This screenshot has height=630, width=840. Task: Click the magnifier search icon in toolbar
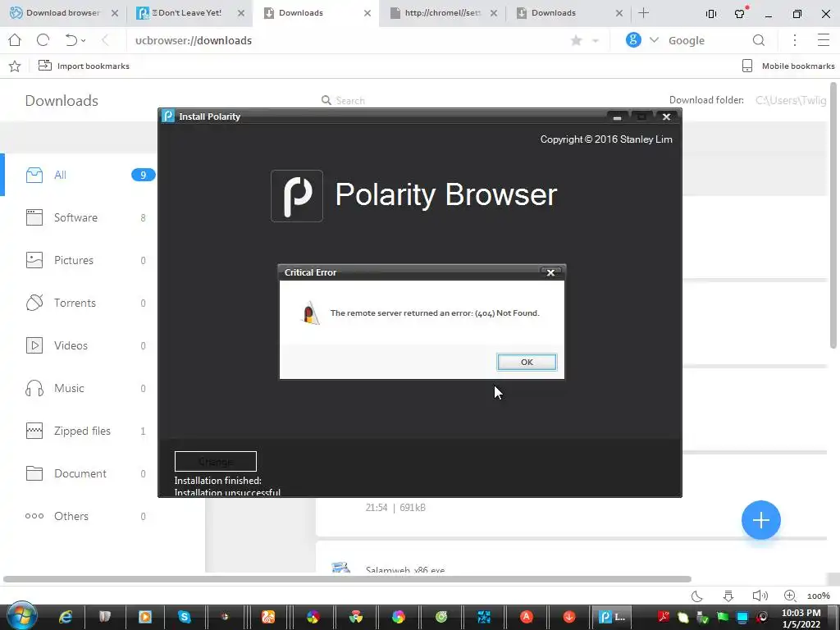[x=759, y=40]
